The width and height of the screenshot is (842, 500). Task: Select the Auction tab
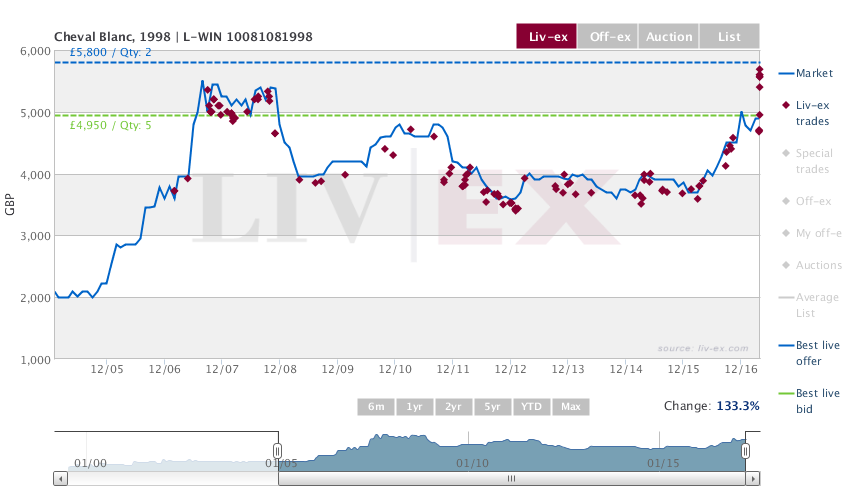click(x=669, y=37)
